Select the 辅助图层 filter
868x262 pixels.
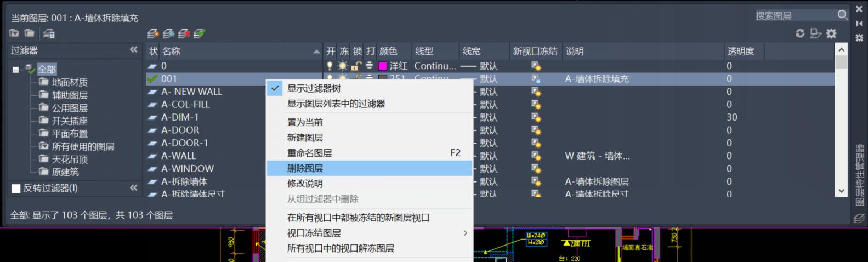tap(70, 95)
